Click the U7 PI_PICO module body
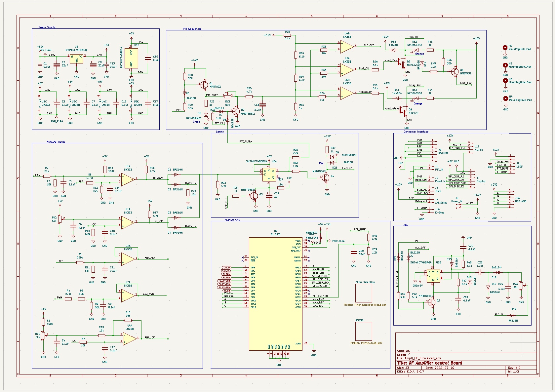Viewport: 555px width, 392px height. point(275,294)
